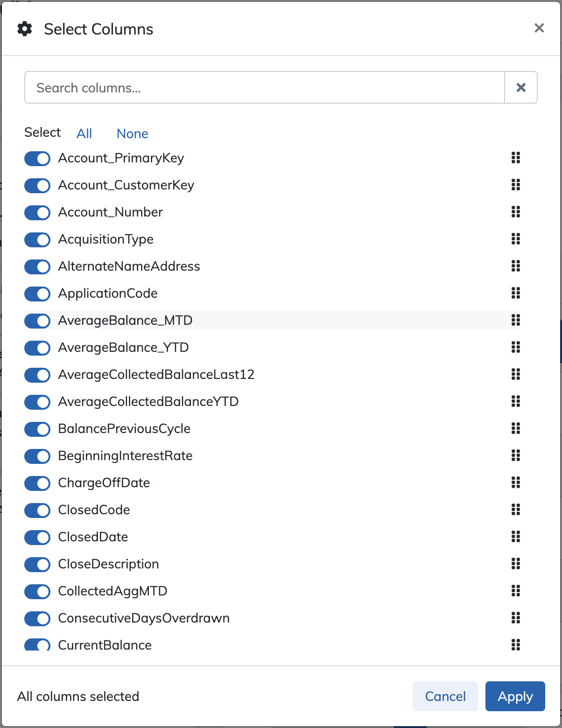Click the drag handle for AlternateNameAddress
Image resolution: width=562 pixels, height=728 pixels.
(x=515, y=266)
